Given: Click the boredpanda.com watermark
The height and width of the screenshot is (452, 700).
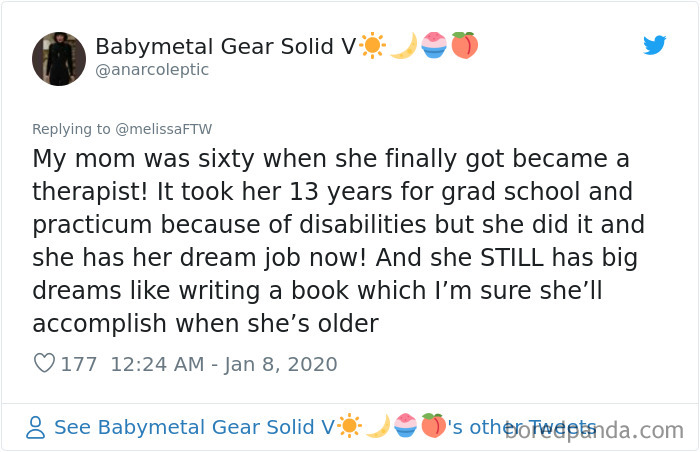Looking at the screenshot, I should click(x=594, y=430).
